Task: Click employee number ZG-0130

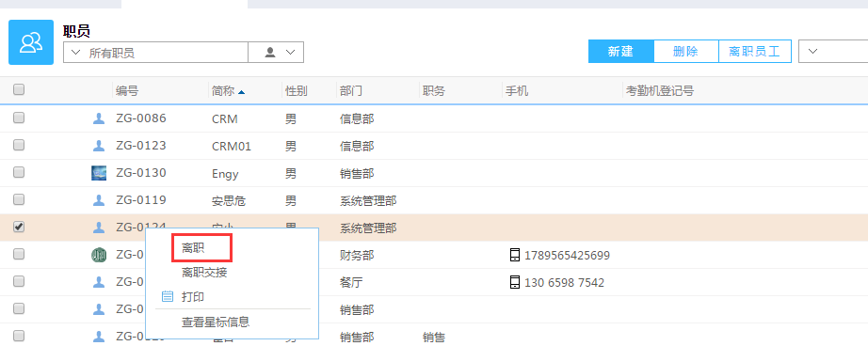Action: click(141, 173)
